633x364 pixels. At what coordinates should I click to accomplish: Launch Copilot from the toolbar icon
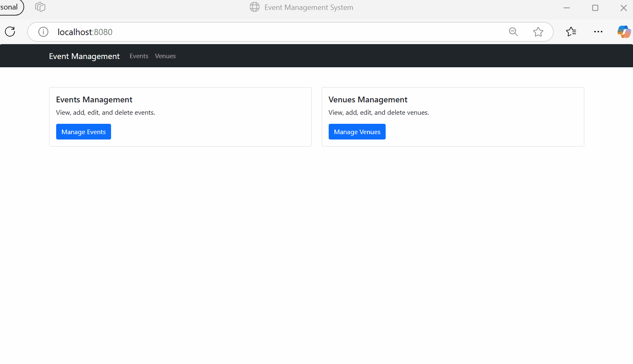click(x=624, y=31)
